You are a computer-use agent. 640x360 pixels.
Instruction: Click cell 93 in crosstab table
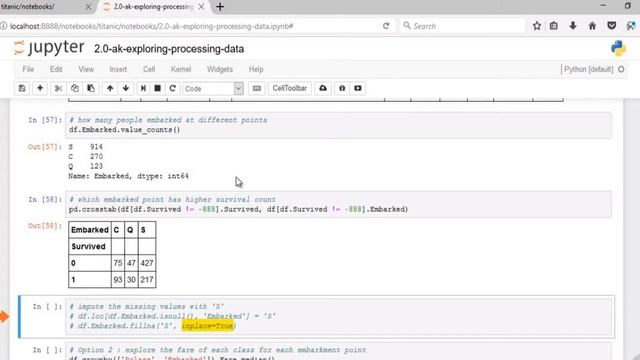tap(118, 280)
